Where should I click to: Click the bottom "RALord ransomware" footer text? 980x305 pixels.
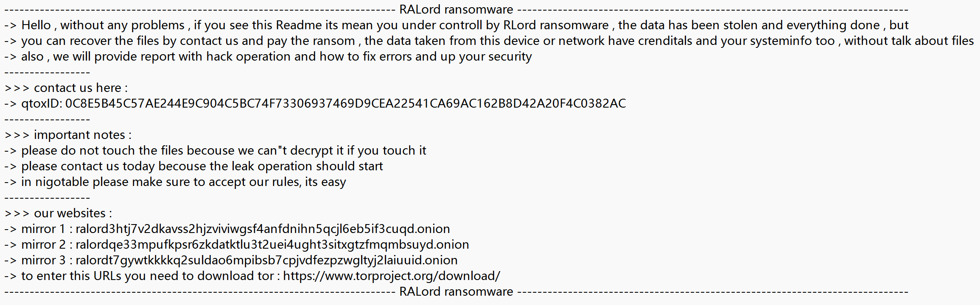click(x=456, y=291)
